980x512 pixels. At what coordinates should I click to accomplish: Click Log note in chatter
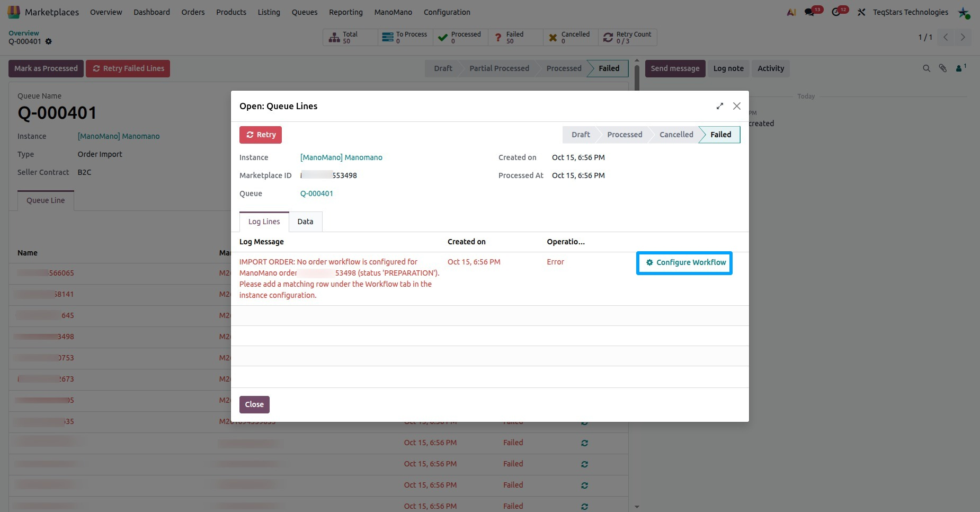[x=728, y=68]
